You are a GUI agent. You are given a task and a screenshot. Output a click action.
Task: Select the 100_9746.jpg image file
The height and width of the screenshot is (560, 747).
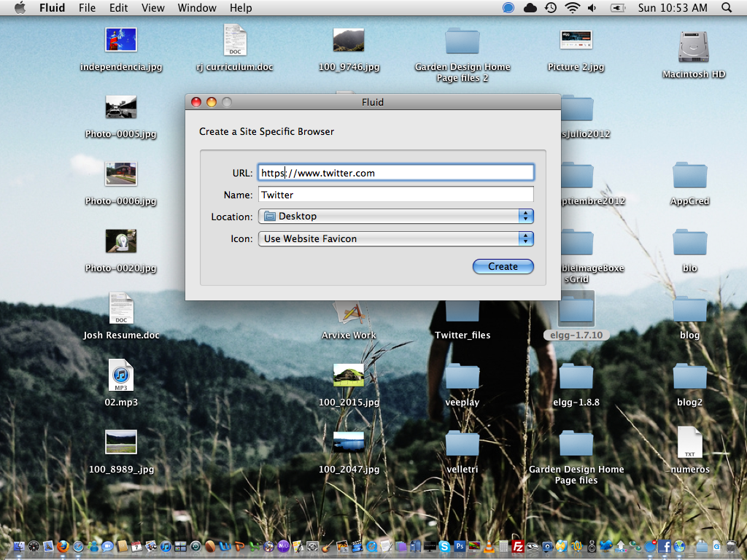[349, 39]
